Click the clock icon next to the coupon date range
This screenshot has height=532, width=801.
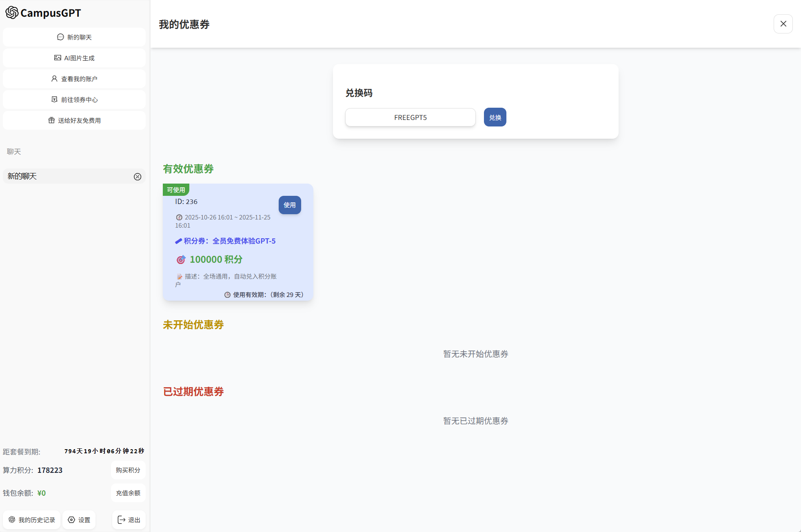[x=179, y=217]
